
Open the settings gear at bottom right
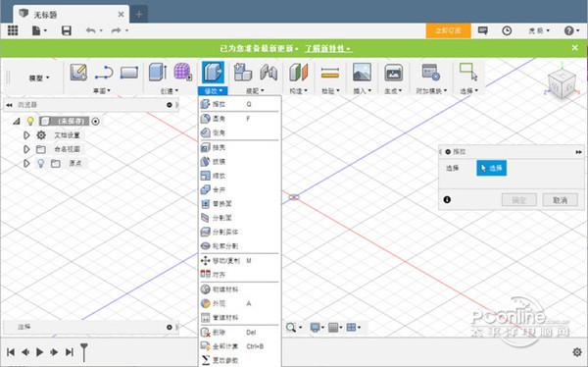pyautogui.click(x=577, y=352)
